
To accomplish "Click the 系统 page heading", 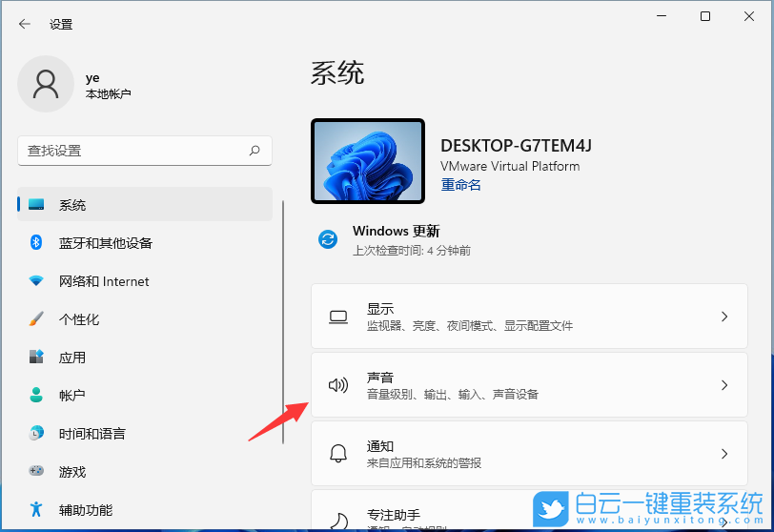I will click(337, 73).
